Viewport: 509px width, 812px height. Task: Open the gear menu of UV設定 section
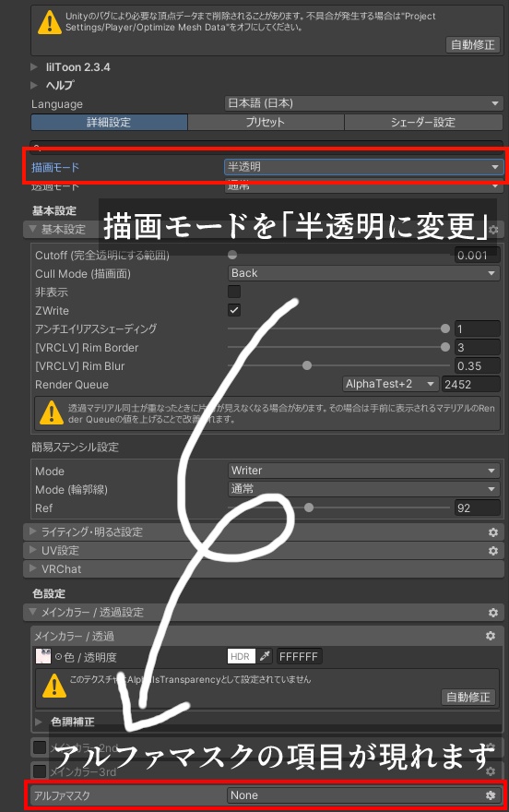pos(493,551)
